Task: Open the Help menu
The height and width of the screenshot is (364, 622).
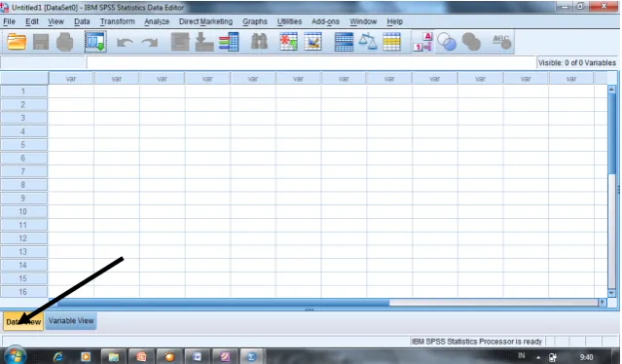Action: 394,21
